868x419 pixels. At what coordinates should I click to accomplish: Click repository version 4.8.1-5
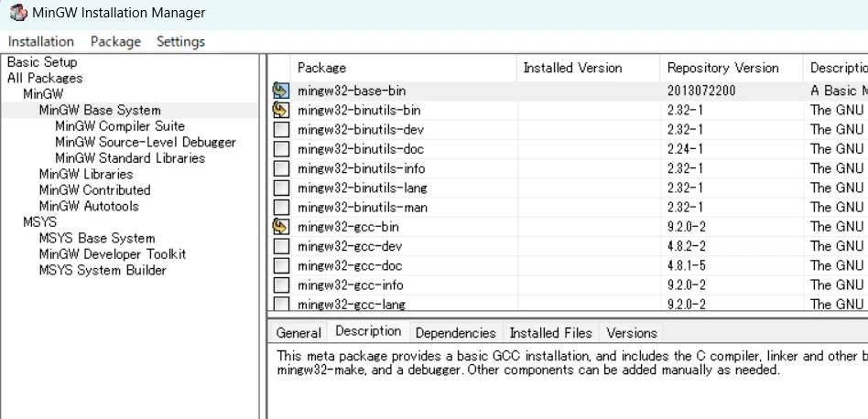(x=687, y=266)
